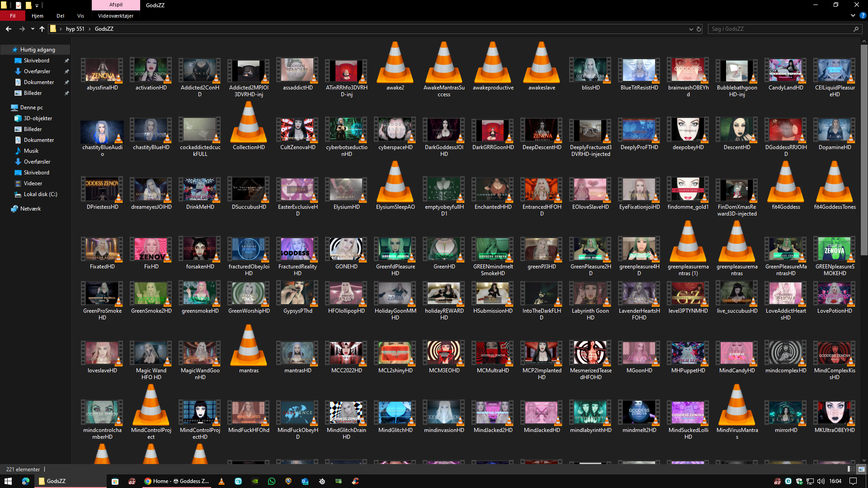Select Hurtig adgang in navigation pane
The width and height of the screenshot is (868, 488).
38,50
